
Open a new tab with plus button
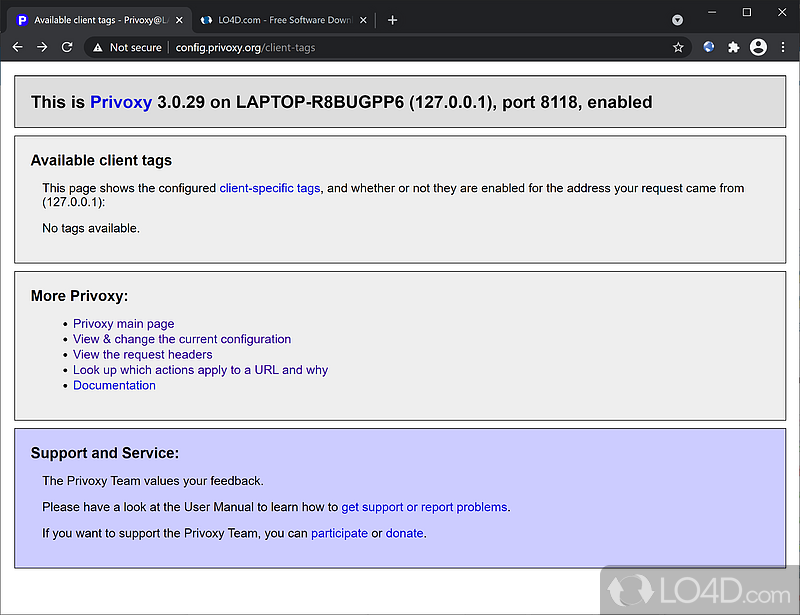point(392,20)
